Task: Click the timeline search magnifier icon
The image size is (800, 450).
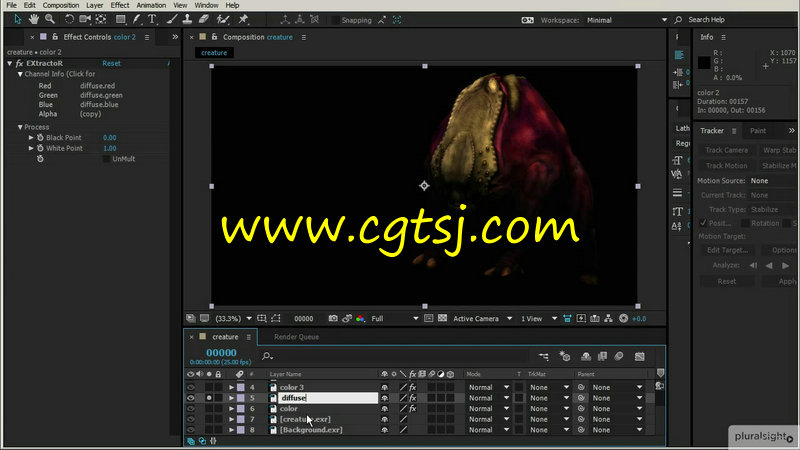Action: tap(267, 356)
